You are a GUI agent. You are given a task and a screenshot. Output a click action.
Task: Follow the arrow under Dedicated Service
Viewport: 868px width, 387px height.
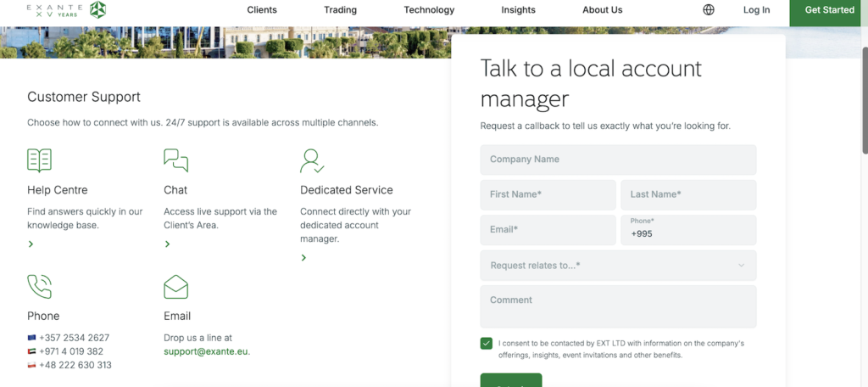coord(304,257)
